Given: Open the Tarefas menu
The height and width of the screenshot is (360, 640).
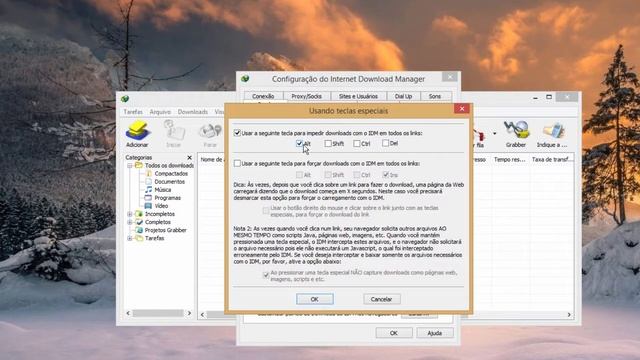Looking at the screenshot, I should click(133, 111).
